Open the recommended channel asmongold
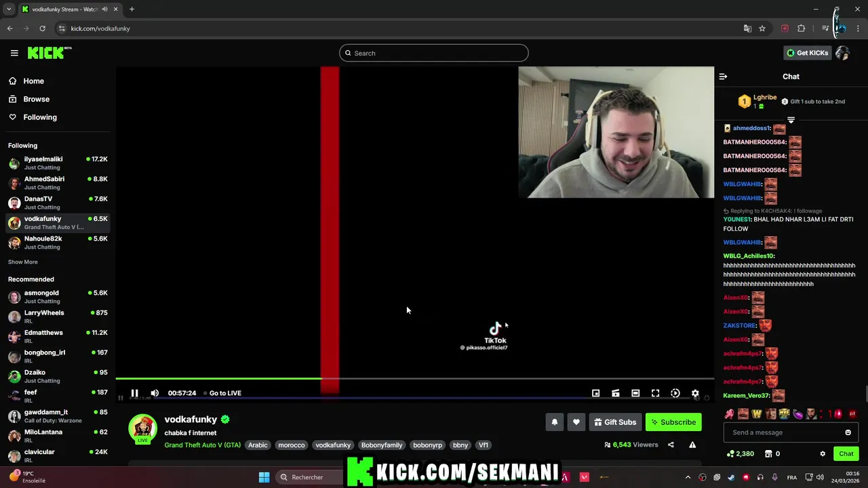The width and height of the screenshot is (868, 488). pos(58,297)
